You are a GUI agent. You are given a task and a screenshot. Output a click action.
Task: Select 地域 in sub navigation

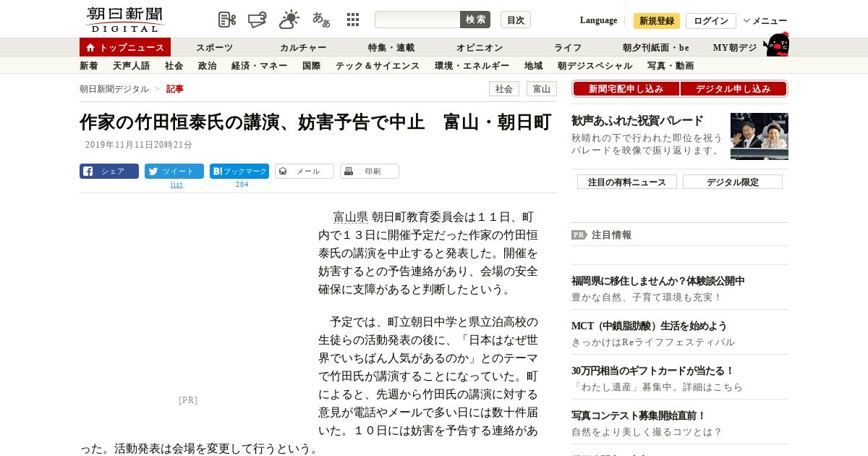pos(534,65)
